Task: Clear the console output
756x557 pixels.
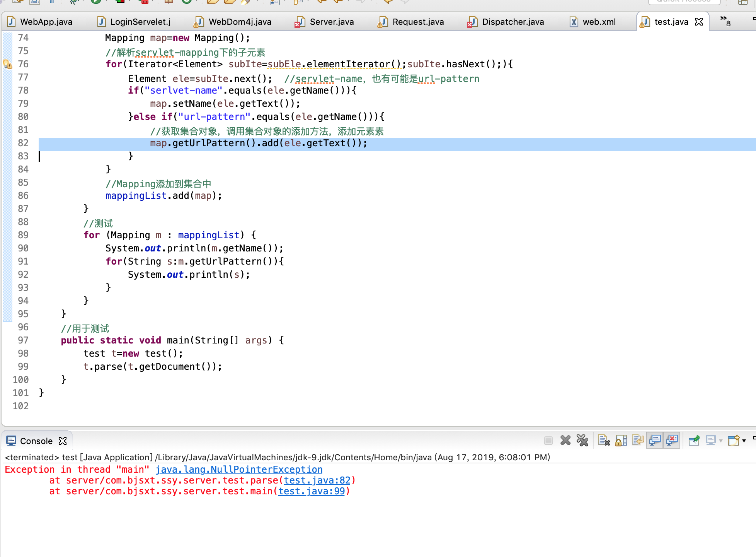Action: [604, 440]
